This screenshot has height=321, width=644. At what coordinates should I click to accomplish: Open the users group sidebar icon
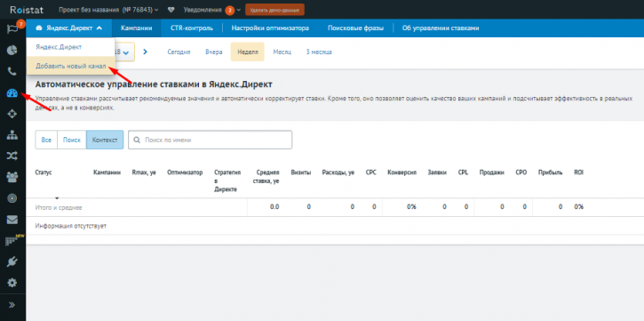(x=12, y=177)
